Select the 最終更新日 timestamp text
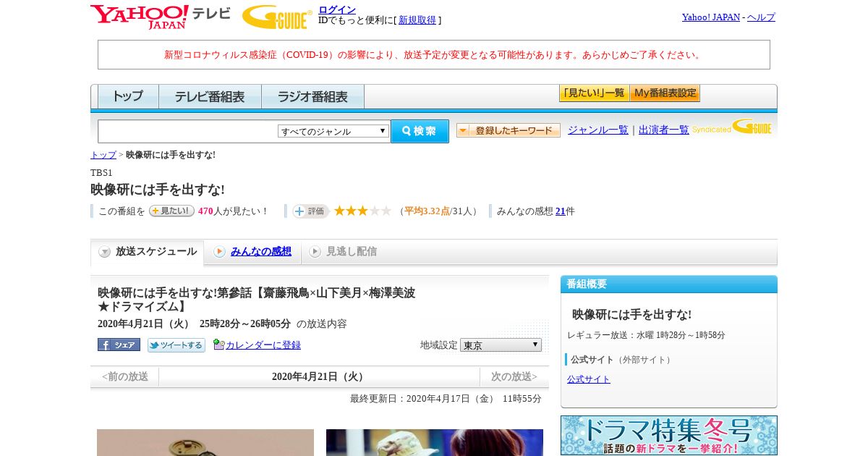 point(446,399)
